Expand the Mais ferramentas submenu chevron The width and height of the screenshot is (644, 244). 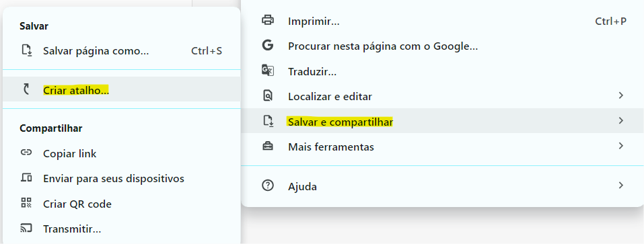point(621,146)
